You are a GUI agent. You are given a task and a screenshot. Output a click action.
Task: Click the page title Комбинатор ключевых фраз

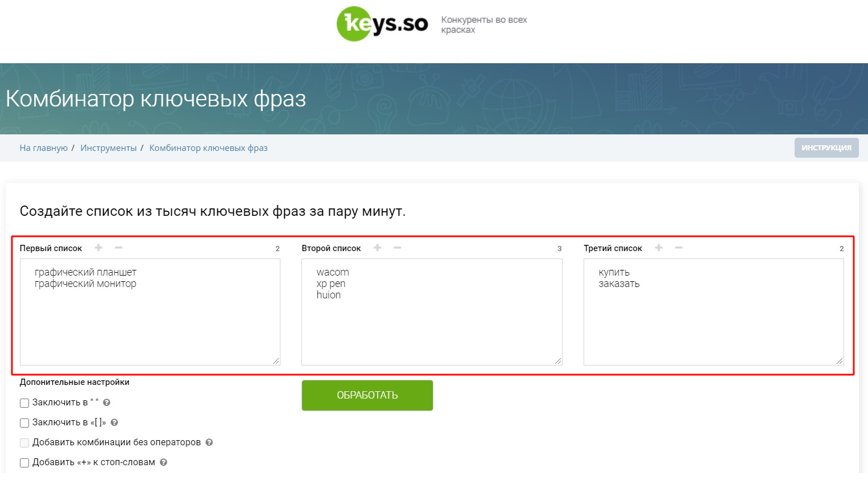tap(156, 99)
